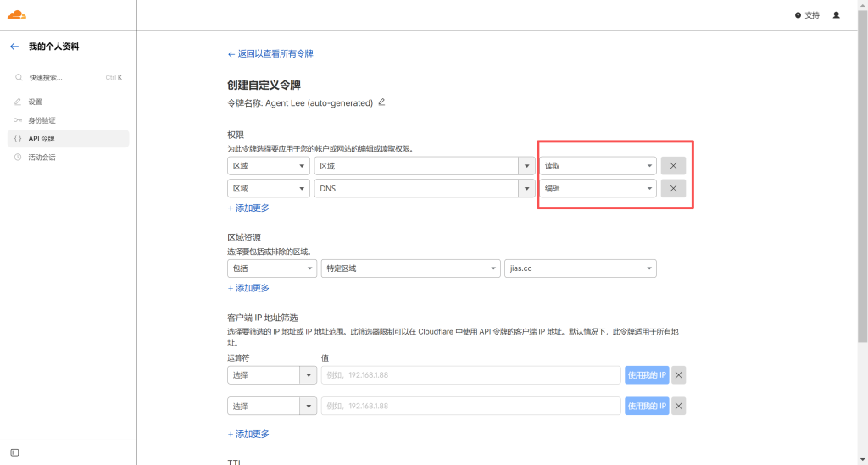Click the 活动会话 clock icon
This screenshot has height=465, width=868.
[18, 157]
